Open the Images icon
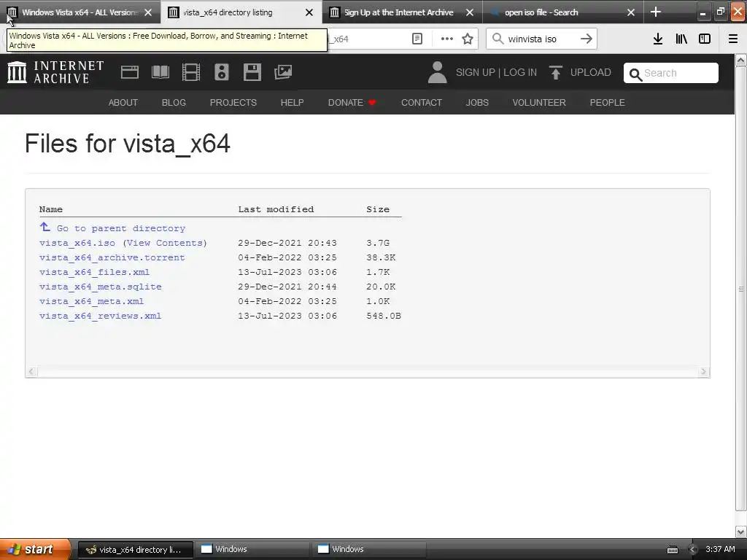 pos(283,72)
